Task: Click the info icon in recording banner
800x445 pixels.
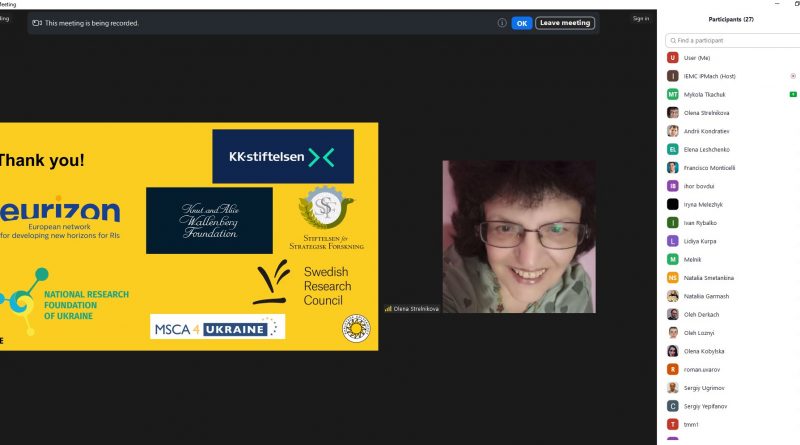Action: (x=502, y=23)
